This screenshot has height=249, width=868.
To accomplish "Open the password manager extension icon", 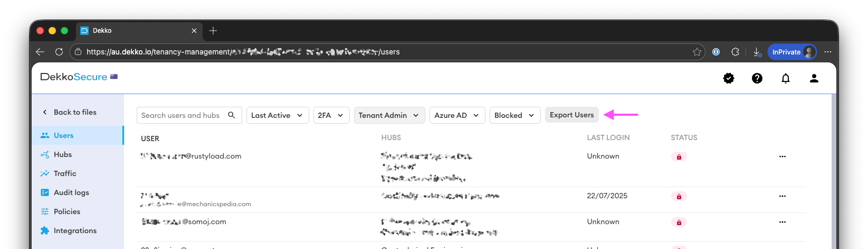I will coord(716,52).
